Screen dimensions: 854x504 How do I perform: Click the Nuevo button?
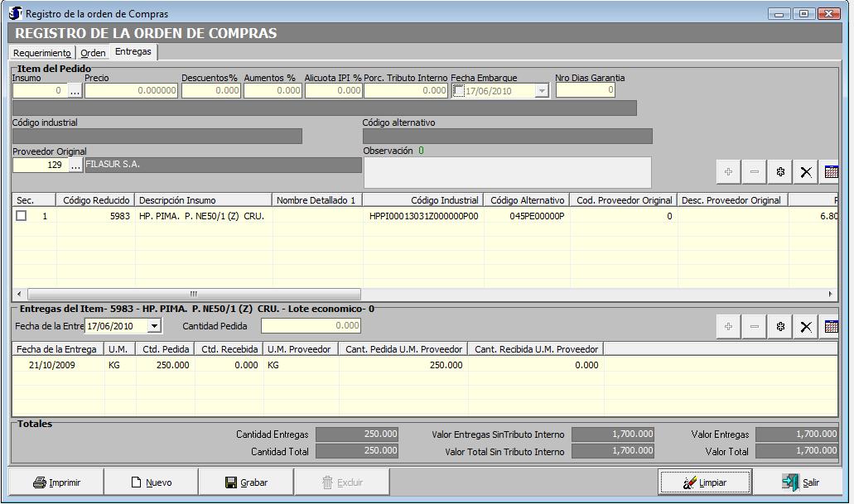tap(151, 482)
